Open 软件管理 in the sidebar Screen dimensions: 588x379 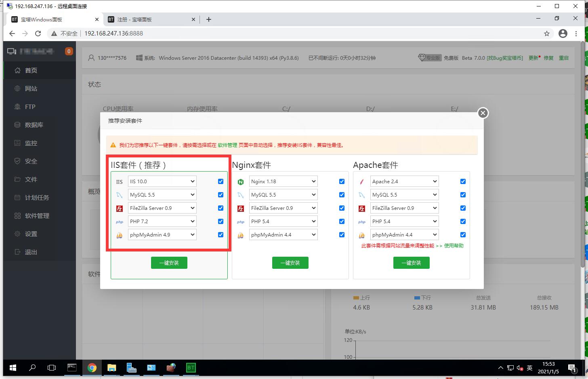40,216
